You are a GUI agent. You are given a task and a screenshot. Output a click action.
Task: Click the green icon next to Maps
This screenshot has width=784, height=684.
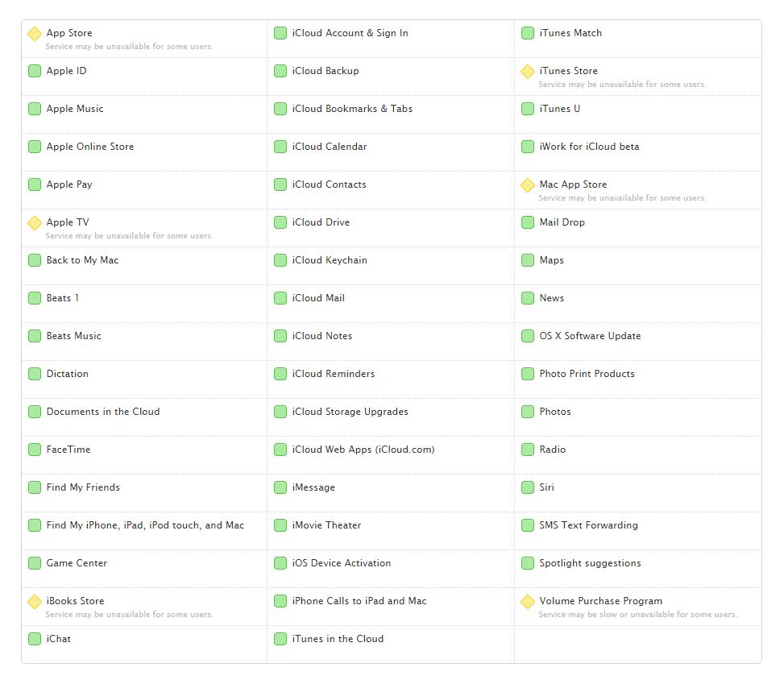(x=528, y=260)
